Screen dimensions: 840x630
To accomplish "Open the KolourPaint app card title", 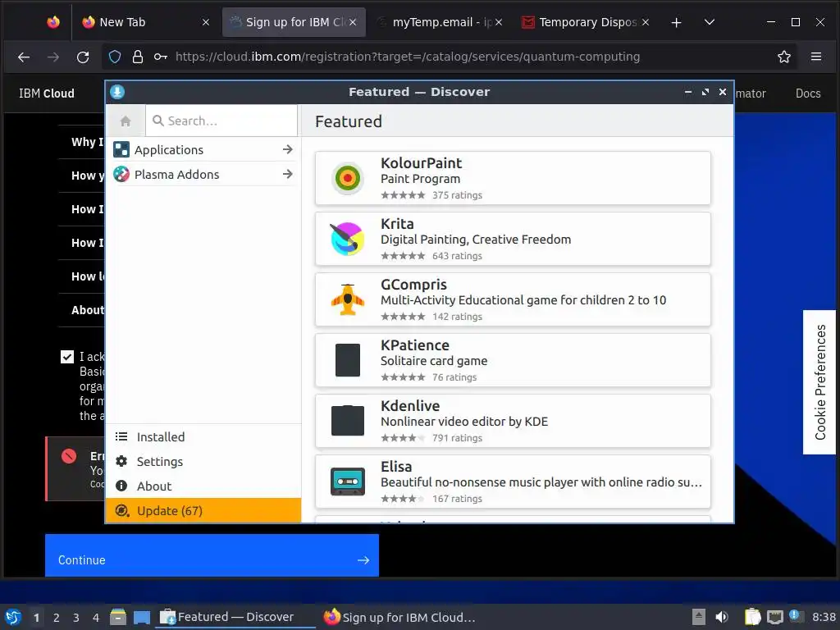I will click(421, 163).
